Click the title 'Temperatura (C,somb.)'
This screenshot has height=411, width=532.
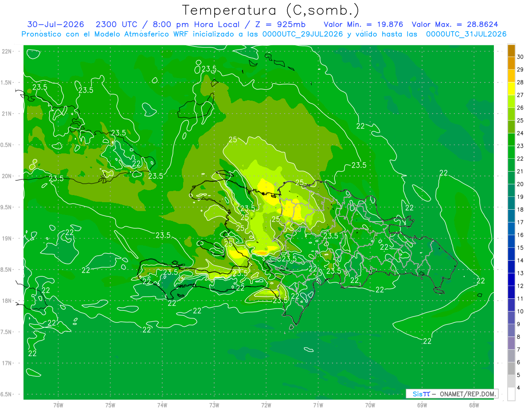(270, 10)
